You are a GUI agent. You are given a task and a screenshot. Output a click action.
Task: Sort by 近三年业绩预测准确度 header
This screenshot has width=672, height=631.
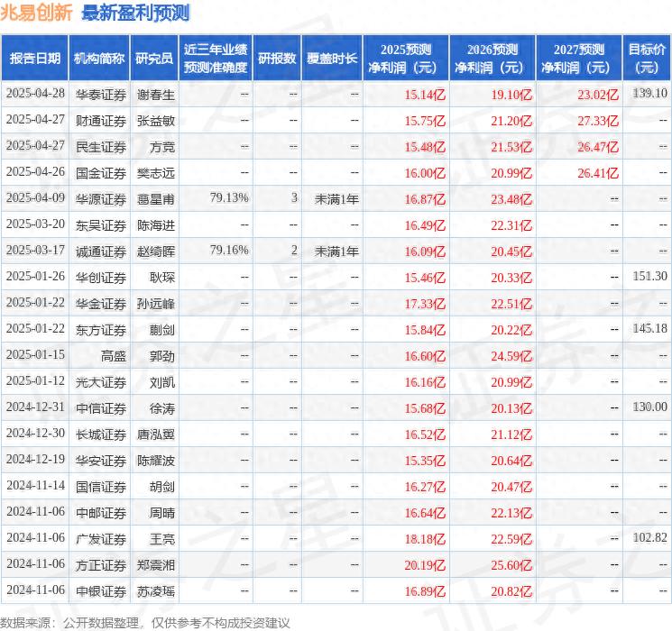(216, 59)
